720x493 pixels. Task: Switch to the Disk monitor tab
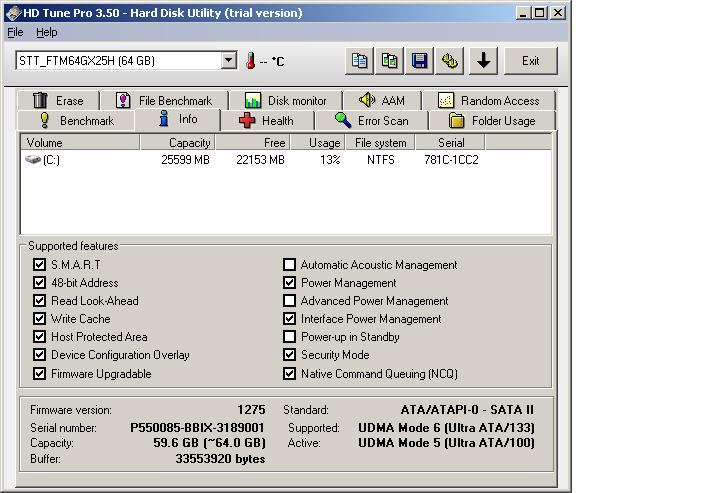pyautogui.click(x=286, y=101)
